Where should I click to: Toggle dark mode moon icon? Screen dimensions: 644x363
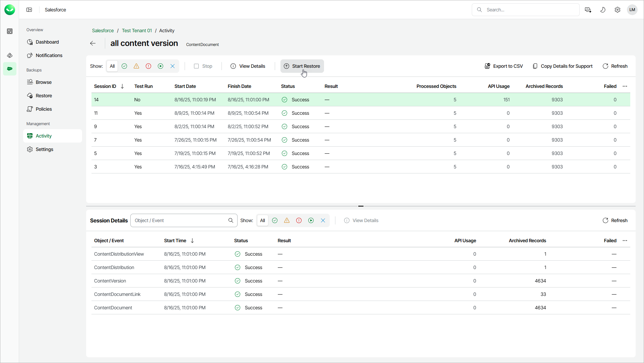[x=603, y=10]
